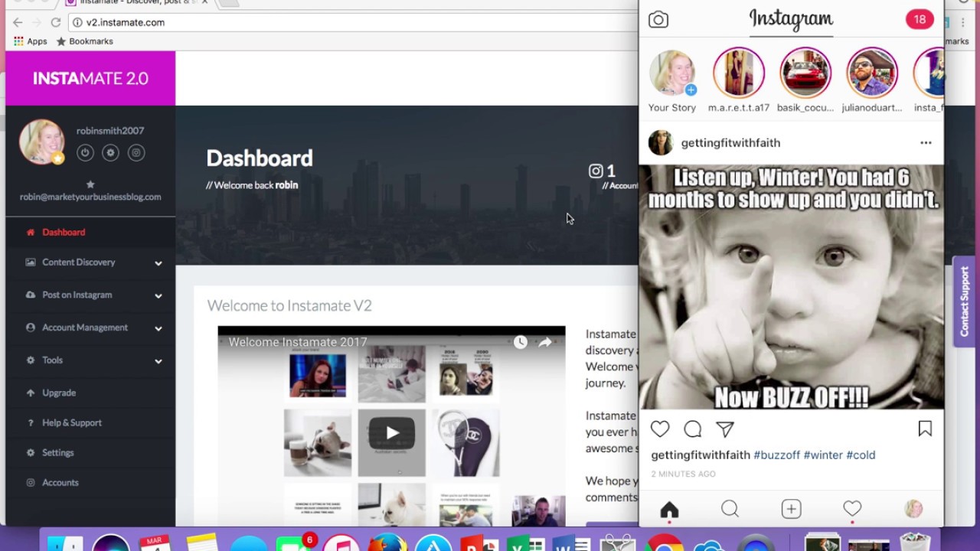Open Instagram search tab

coord(730,509)
